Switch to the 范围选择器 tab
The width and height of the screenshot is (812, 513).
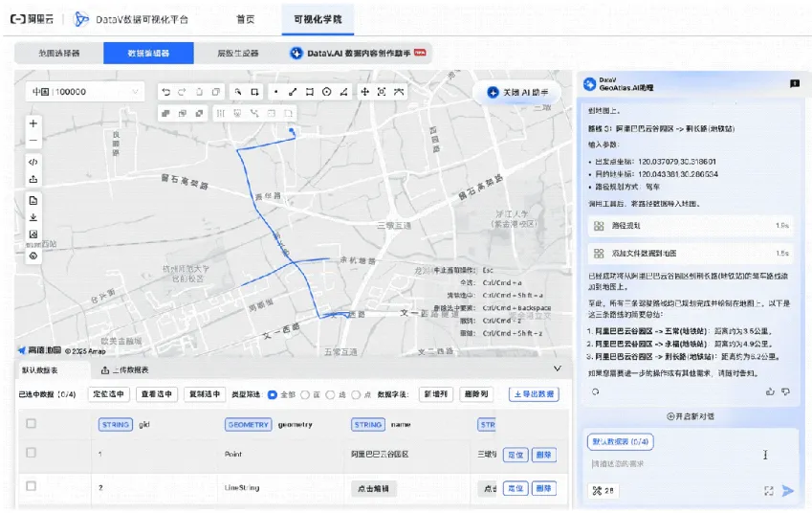pyautogui.click(x=59, y=53)
